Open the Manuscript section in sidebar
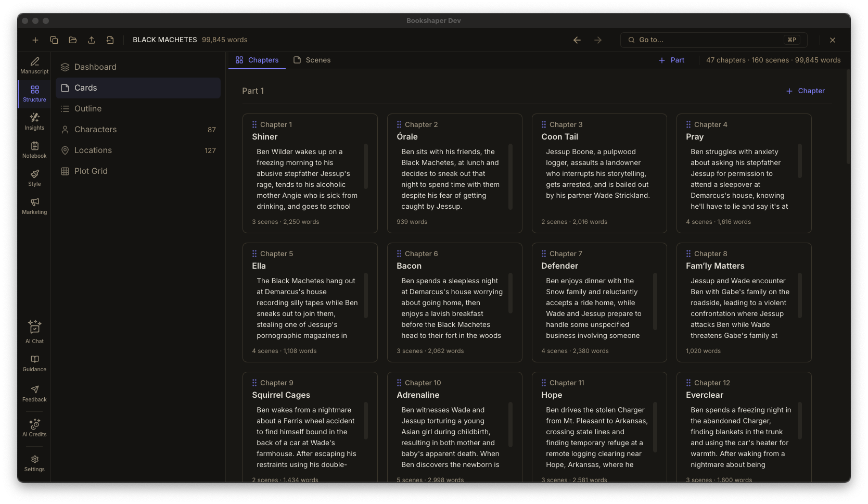 pyautogui.click(x=34, y=66)
